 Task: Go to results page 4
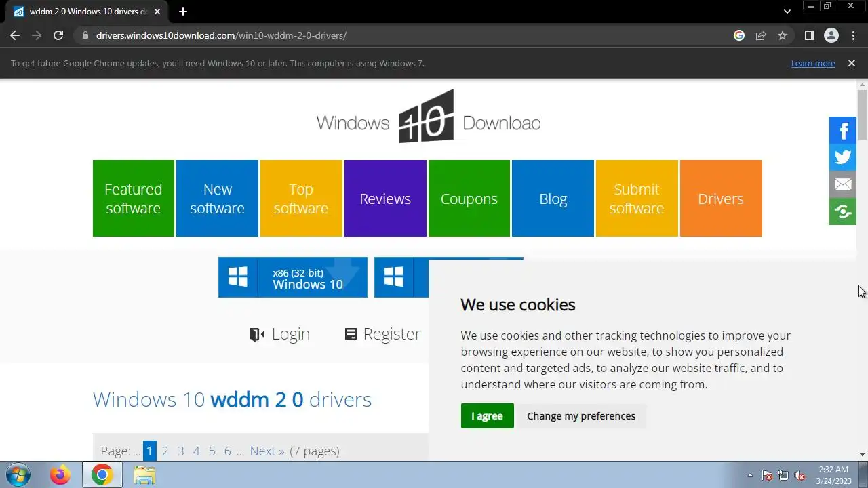click(x=196, y=451)
